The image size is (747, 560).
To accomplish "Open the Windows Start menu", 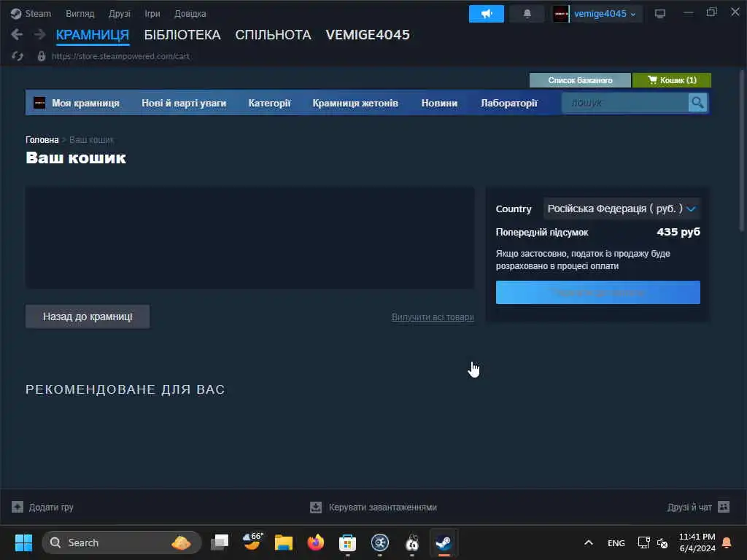I will click(23, 542).
